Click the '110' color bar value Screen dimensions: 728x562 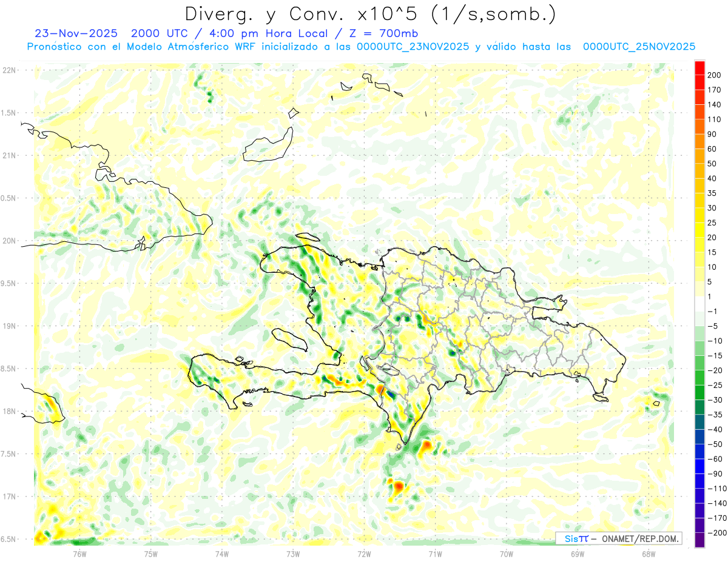pos(715,120)
